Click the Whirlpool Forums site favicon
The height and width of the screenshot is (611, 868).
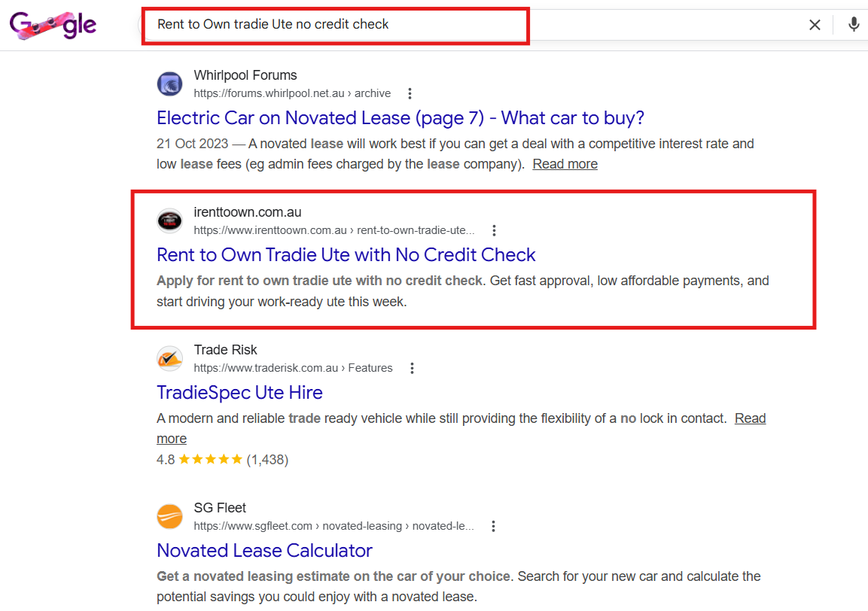tap(169, 84)
